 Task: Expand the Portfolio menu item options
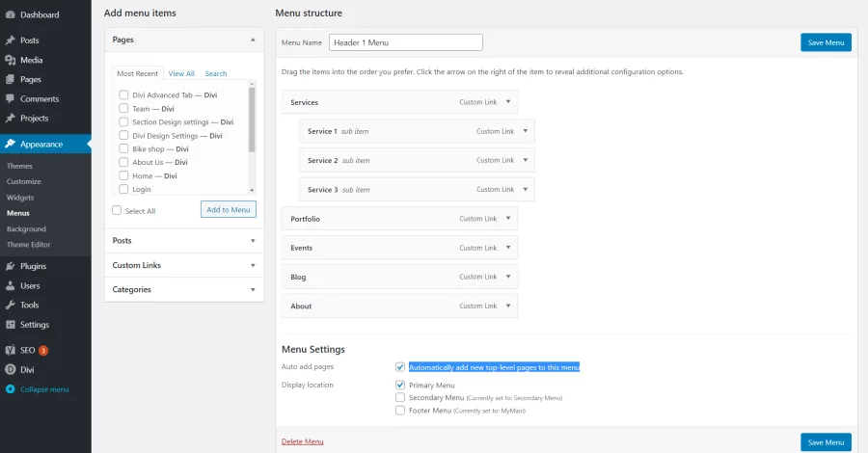point(508,218)
